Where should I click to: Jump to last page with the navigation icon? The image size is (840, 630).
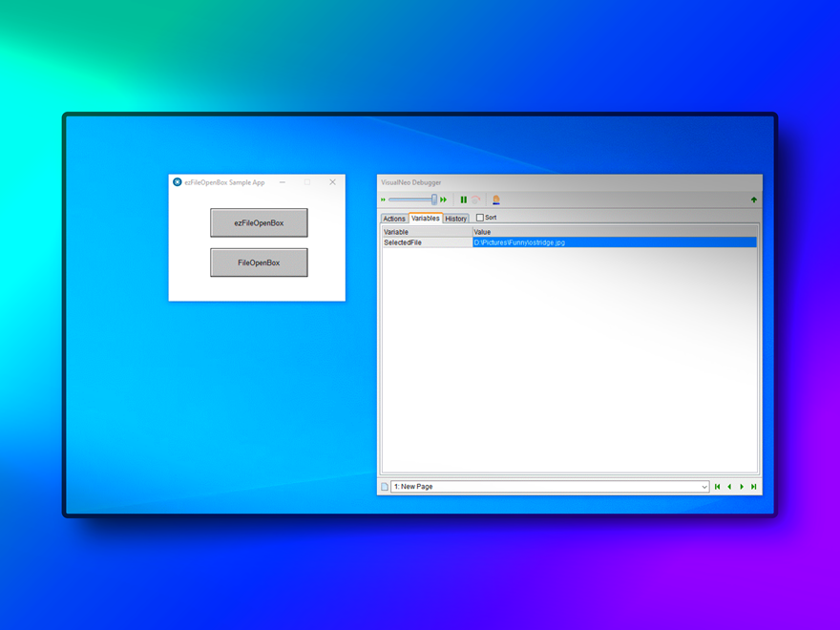(x=753, y=487)
